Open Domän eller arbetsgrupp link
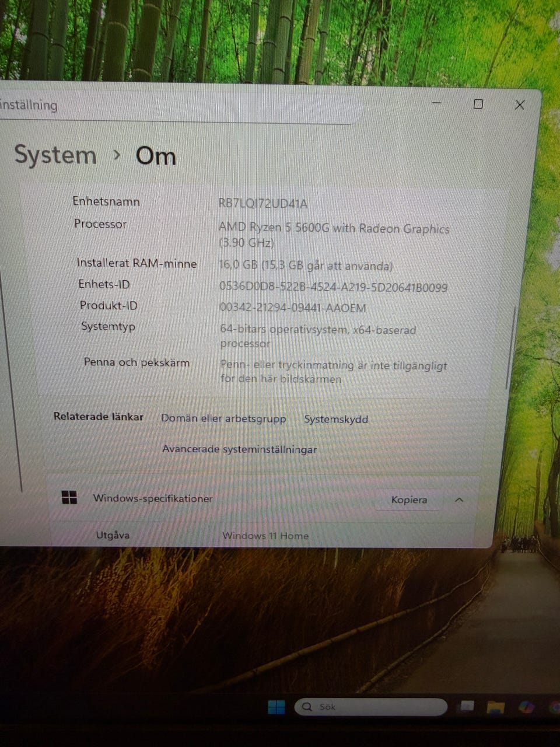 point(223,418)
